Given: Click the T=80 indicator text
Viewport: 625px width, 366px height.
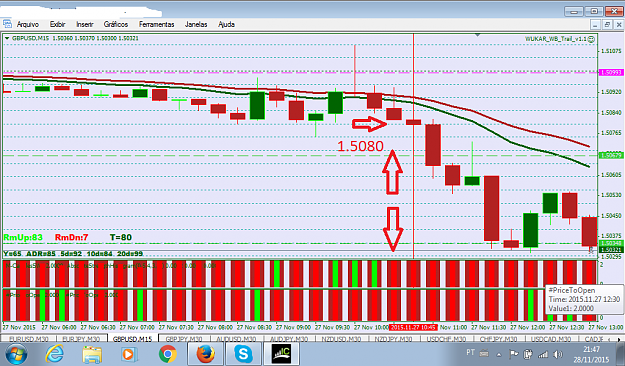Looking at the screenshot, I should (x=121, y=238).
